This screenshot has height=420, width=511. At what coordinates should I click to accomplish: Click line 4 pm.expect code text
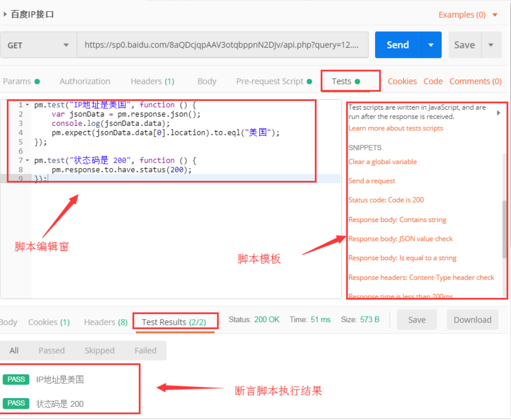[x=166, y=133]
